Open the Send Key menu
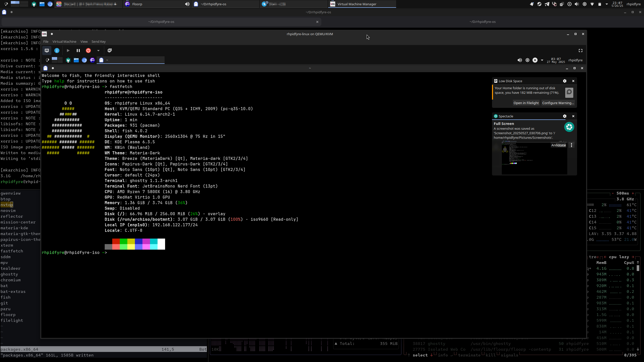Image resolution: width=644 pixels, height=362 pixels. point(99,41)
